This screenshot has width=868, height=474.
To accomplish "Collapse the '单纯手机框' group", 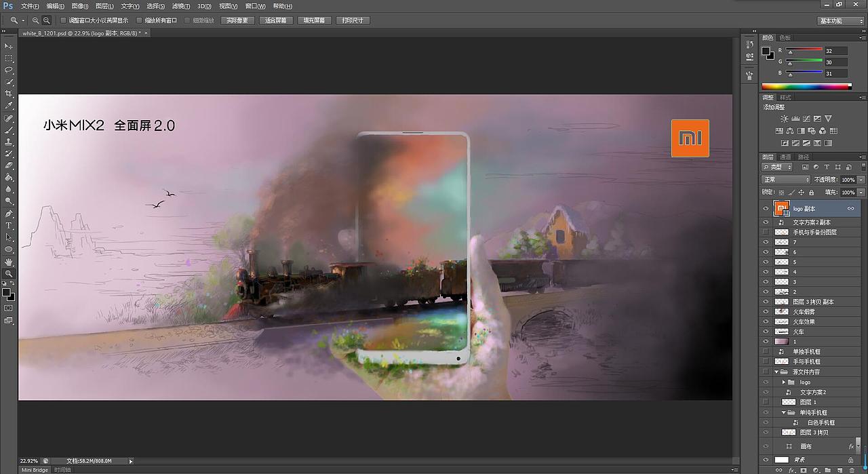I will (x=784, y=412).
